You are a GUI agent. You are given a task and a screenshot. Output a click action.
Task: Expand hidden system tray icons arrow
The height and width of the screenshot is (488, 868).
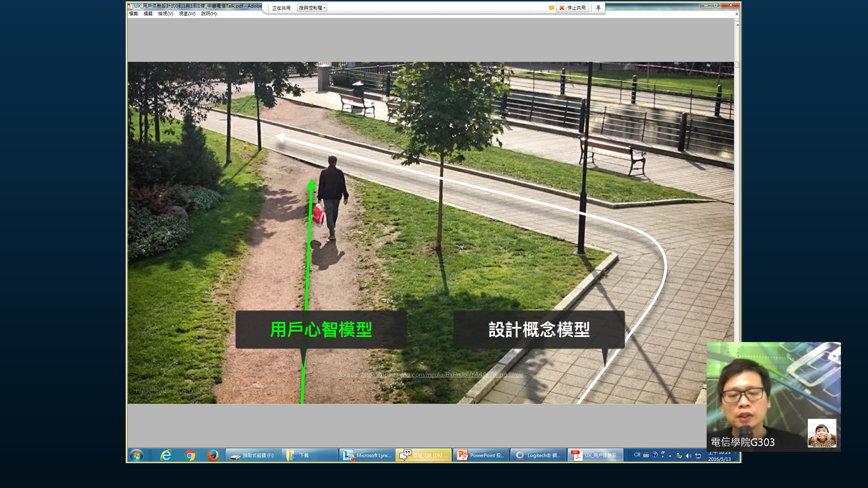point(670,455)
